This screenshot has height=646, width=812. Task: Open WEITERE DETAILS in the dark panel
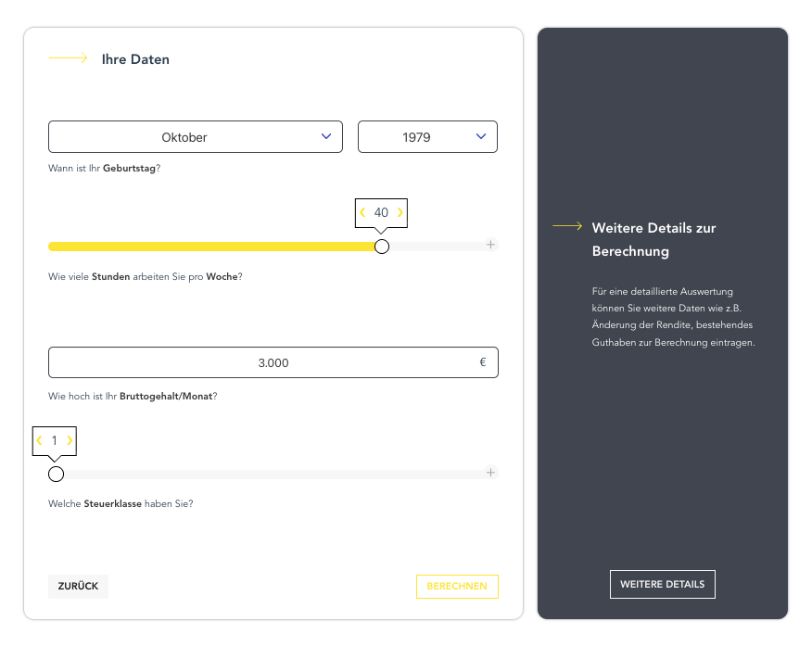pos(662,584)
